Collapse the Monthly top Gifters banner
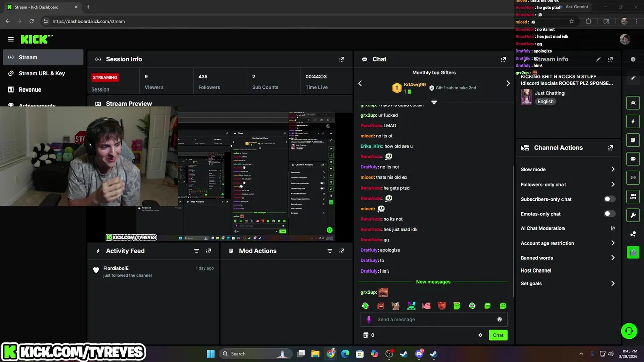 [434, 102]
